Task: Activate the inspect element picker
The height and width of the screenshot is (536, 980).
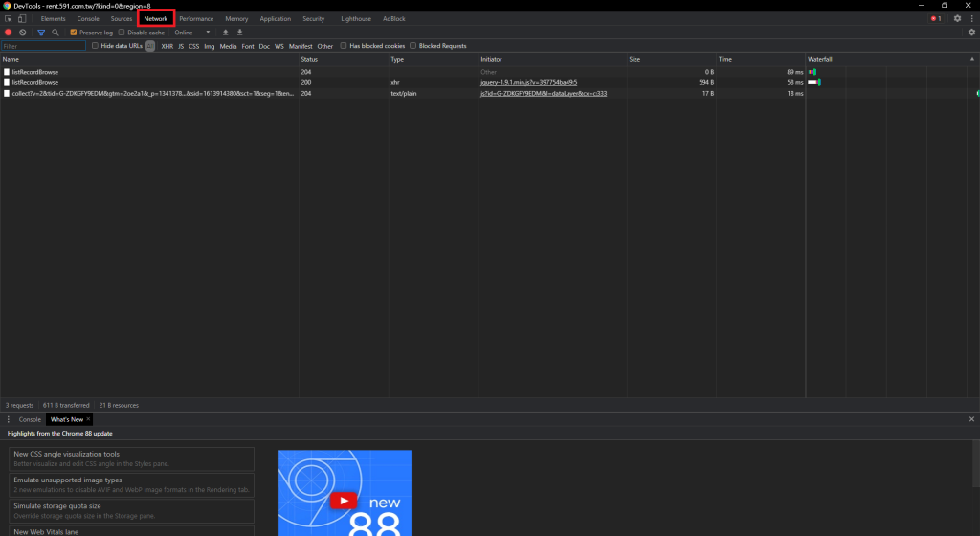Action: pos(8,19)
